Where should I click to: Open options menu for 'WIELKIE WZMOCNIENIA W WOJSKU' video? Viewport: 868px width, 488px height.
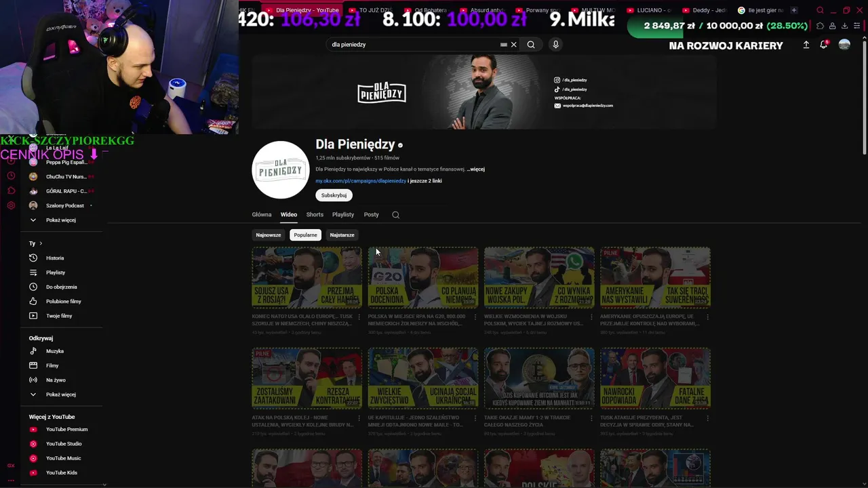pos(591,317)
